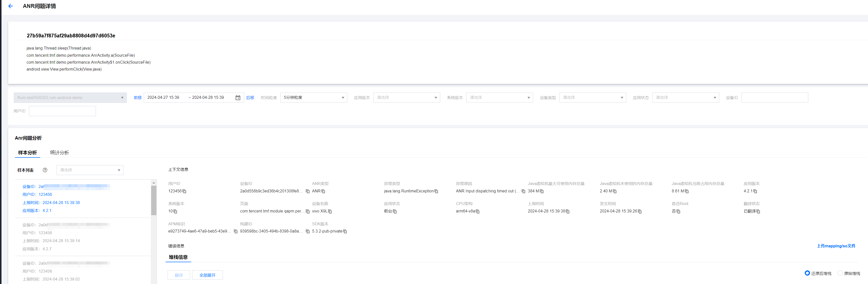Expand the 应用版本 filter dropdown
Image resolution: width=868 pixels, height=284 pixels.
point(406,98)
